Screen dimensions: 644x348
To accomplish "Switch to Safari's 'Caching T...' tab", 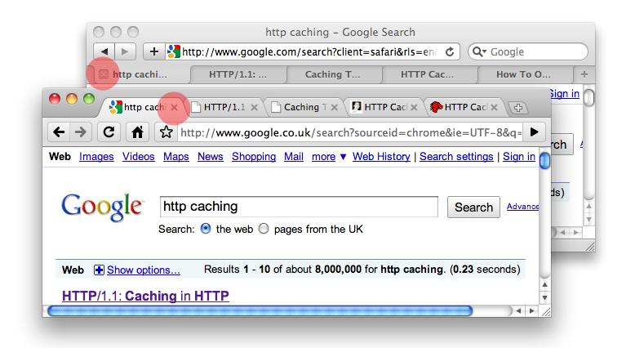I will tap(333, 74).
